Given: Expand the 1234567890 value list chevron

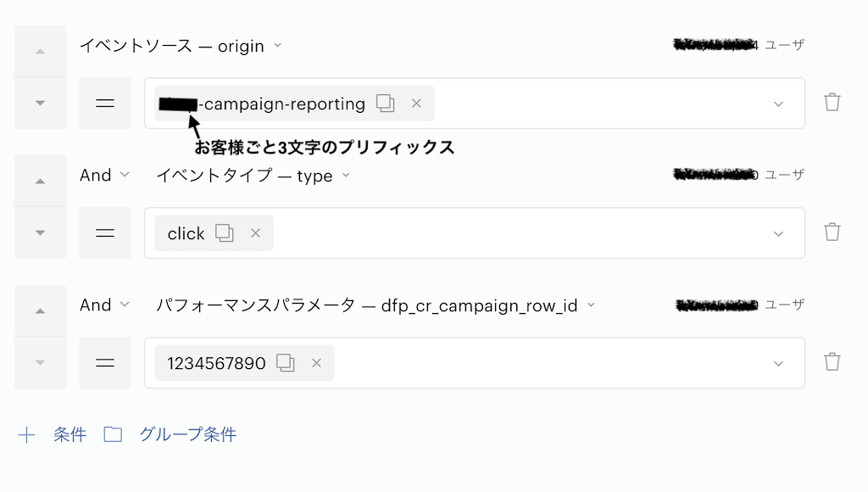Looking at the screenshot, I should point(778,363).
